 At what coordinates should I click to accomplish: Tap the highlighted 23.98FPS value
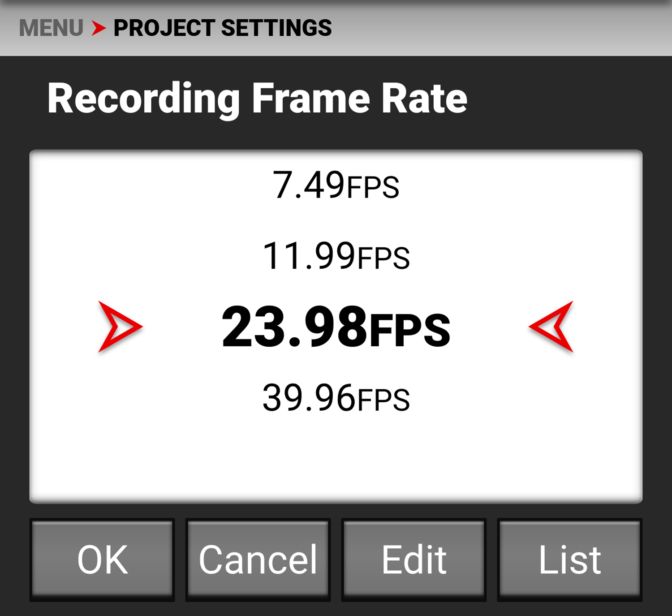[x=336, y=327]
